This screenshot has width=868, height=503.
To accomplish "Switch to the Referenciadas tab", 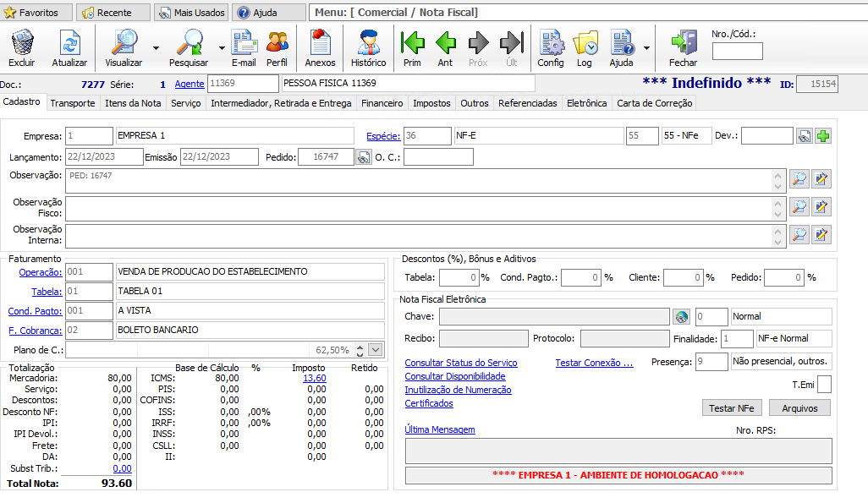I will (x=528, y=103).
